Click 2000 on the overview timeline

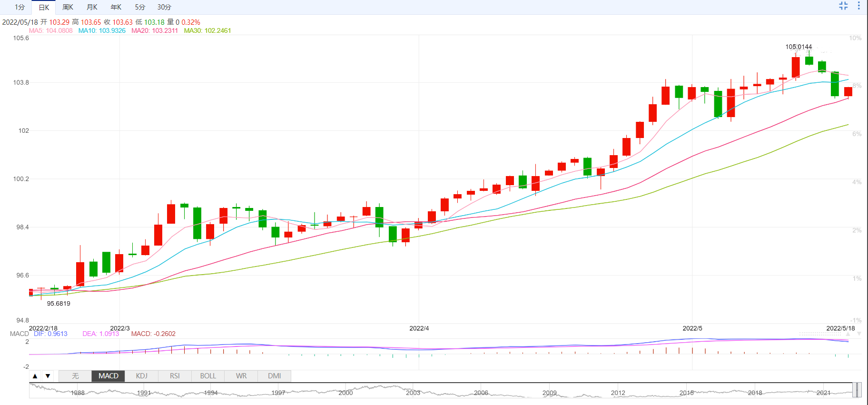[345, 393]
